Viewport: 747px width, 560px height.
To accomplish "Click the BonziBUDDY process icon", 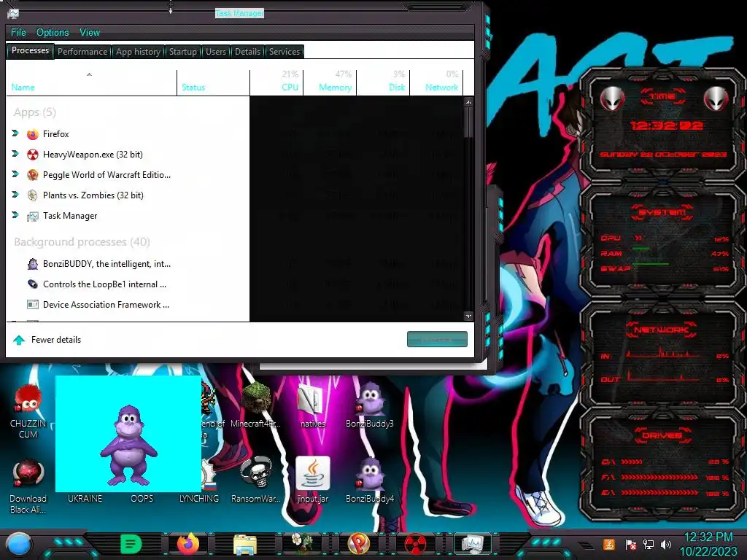I will pyautogui.click(x=32, y=264).
